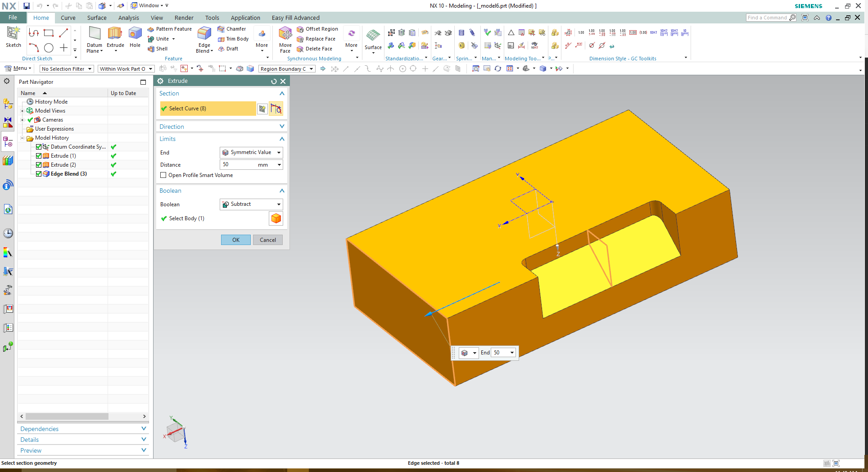This screenshot has height=472, width=868.
Task: Click the Move Face icon
Action: 285,34
